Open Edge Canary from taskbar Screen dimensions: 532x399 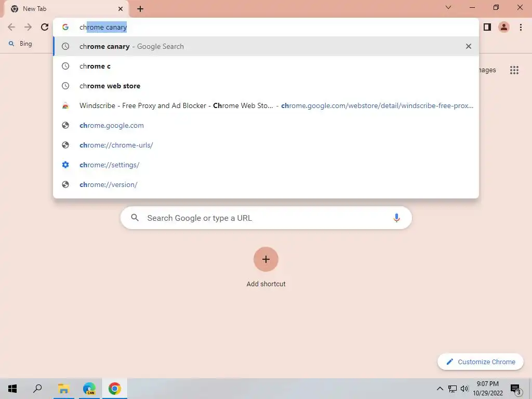pyautogui.click(x=89, y=389)
